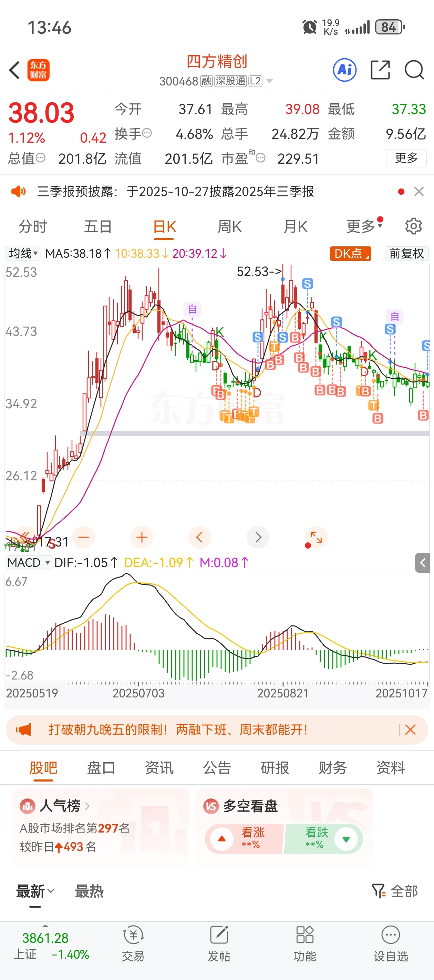Switch to 五日 chart tab
The width and height of the screenshot is (434, 980).
pos(98,226)
